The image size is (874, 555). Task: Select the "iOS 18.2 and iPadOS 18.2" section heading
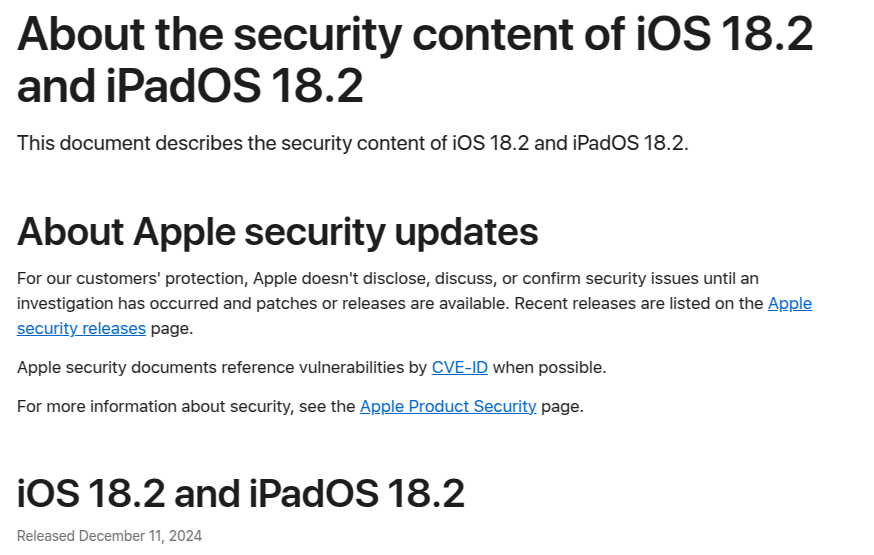[x=241, y=494]
